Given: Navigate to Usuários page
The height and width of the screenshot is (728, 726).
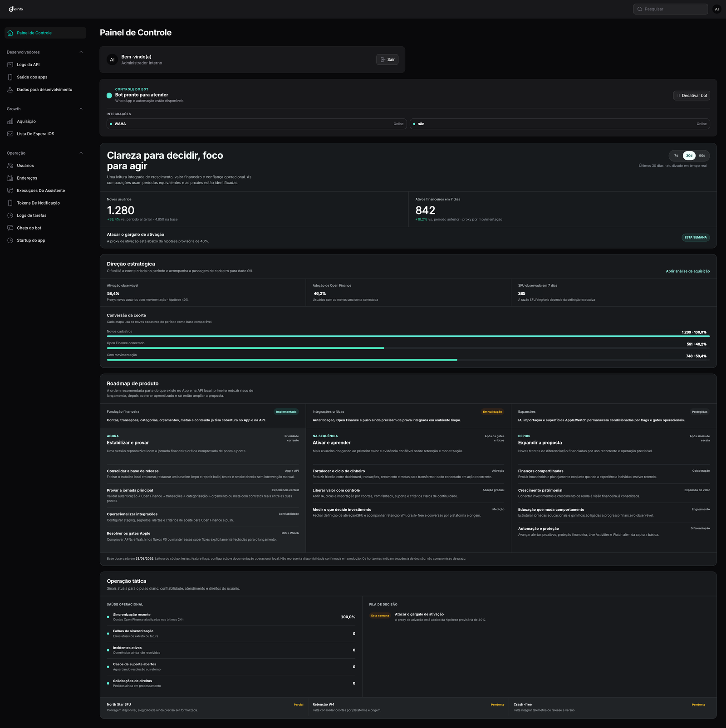Looking at the screenshot, I should 45,166.
